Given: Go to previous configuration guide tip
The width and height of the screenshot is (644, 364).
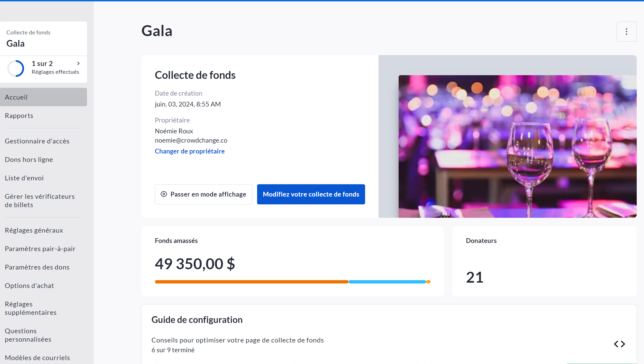Looking at the screenshot, I should coord(616,344).
